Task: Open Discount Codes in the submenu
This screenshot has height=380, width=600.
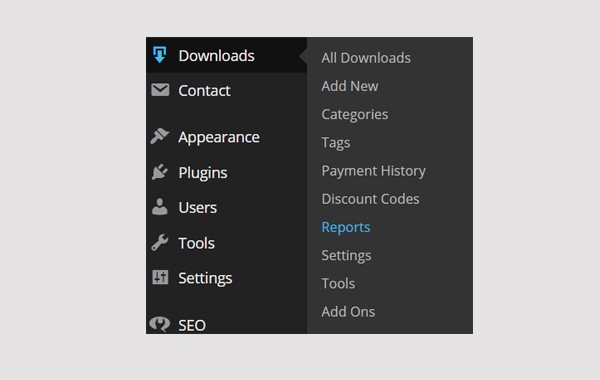Action: [x=370, y=199]
